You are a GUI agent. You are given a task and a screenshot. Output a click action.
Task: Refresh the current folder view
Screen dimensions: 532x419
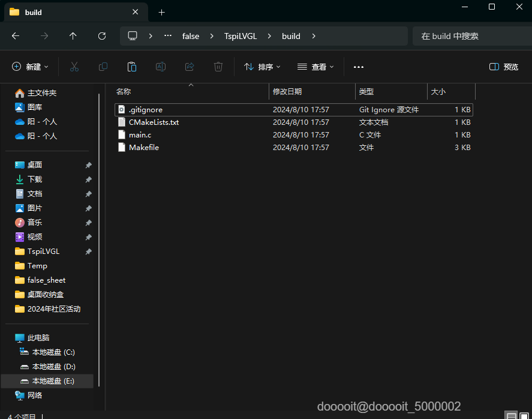[102, 36]
